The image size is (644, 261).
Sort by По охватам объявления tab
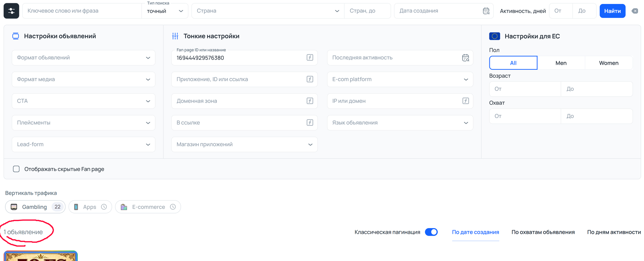543,232
